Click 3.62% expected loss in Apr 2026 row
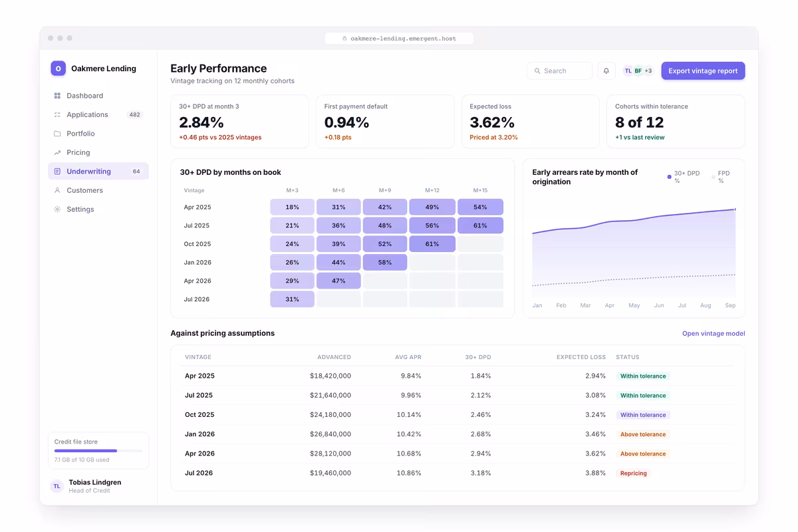 pos(596,454)
